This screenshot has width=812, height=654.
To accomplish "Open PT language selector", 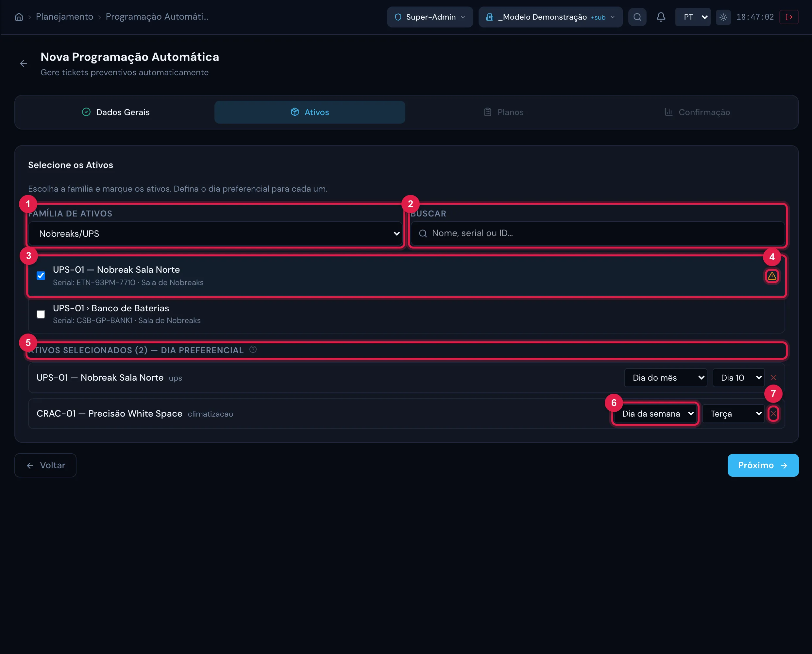I will (x=693, y=17).
